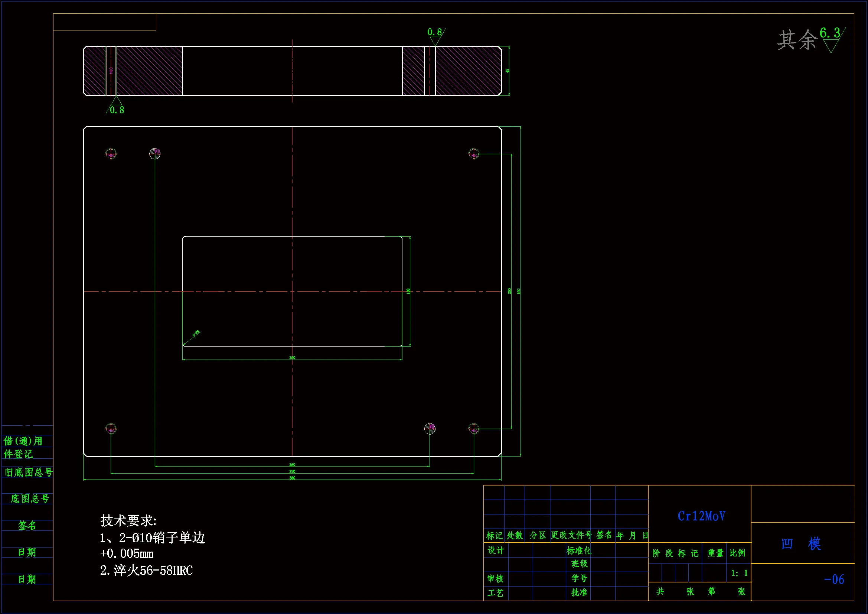The height and width of the screenshot is (614, 868).
Task: Select the 凹模 part name text
Action: [x=801, y=544]
